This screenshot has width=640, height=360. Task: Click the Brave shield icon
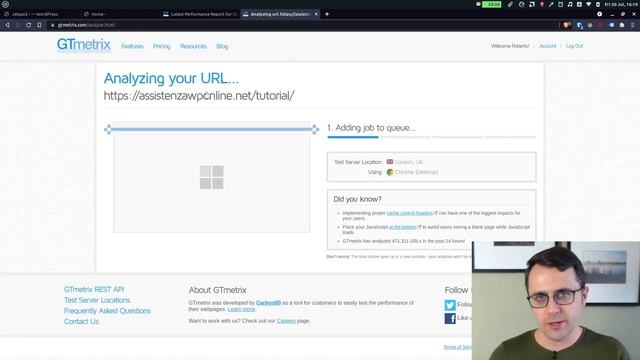pos(567,25)
